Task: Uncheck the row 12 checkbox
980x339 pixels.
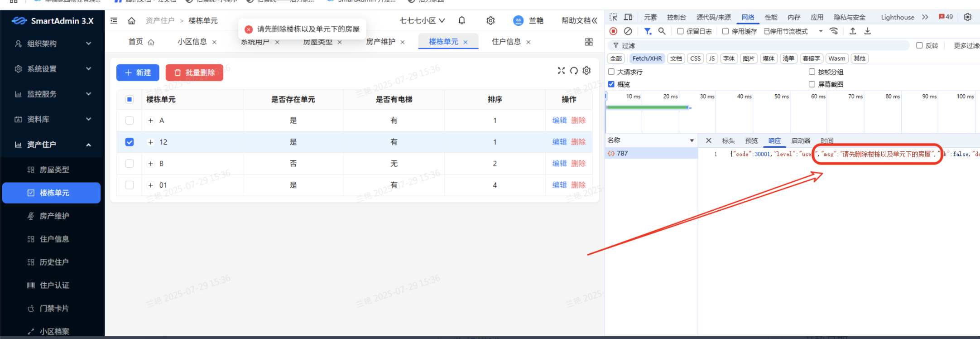Action: [130, 142]
